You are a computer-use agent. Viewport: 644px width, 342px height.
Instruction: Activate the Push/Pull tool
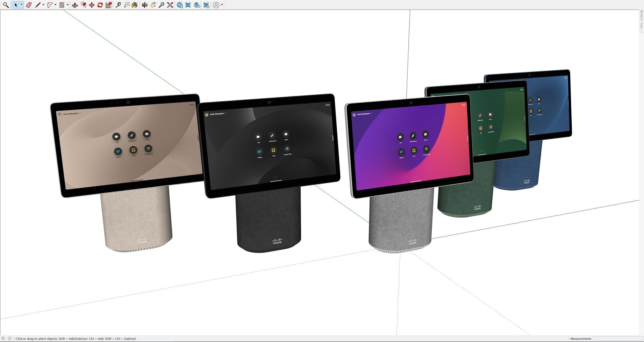tap(75, 5)
